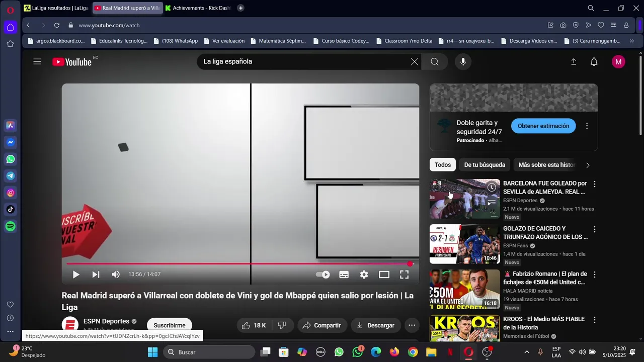Toggle autoplay switch in player
Image resolution: width=644 pixels, height=362 pixels.
[x=323, y=275]
